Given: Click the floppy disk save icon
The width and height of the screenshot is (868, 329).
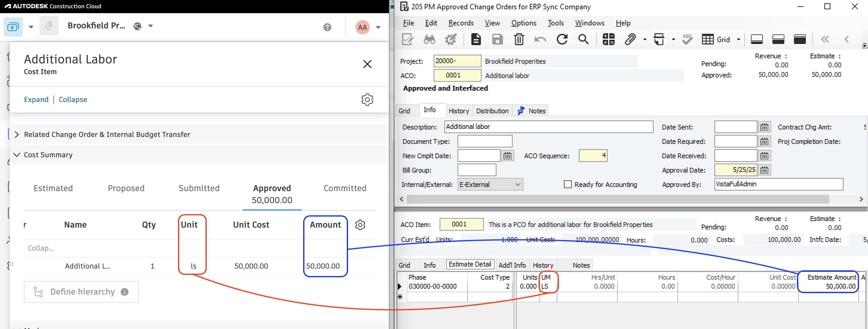Looking at the screenshot, I should point(497,39).
